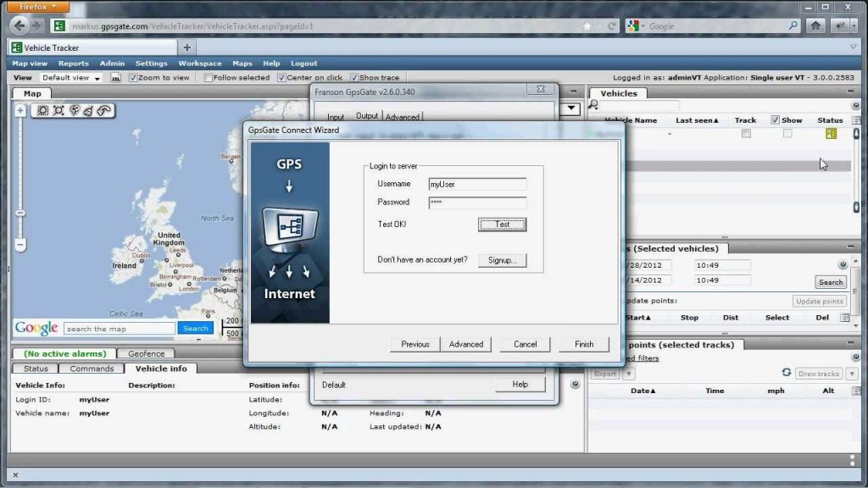This screenshot has width=868, height=488.
Task: Click Advanced button in Connect Wizard
Action: pos(465,344)
